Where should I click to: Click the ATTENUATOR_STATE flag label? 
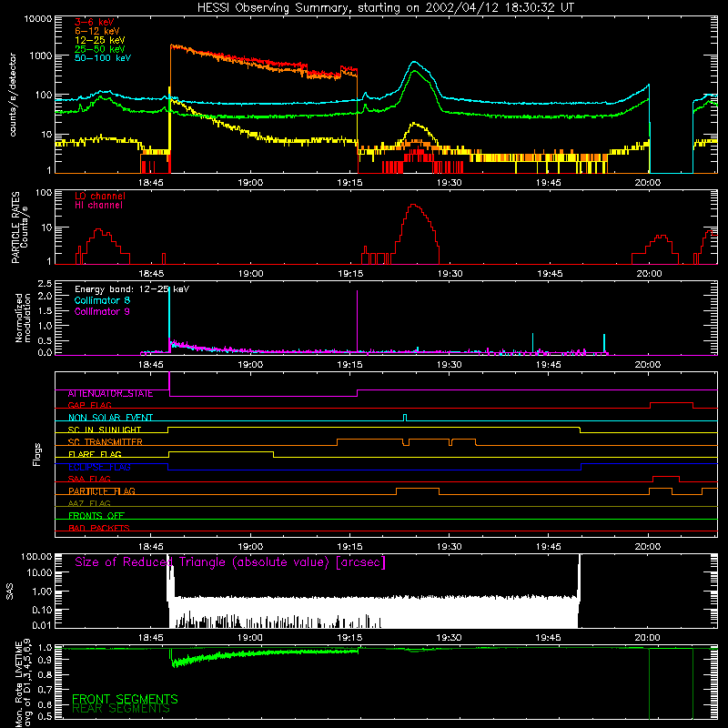[110, 394]
